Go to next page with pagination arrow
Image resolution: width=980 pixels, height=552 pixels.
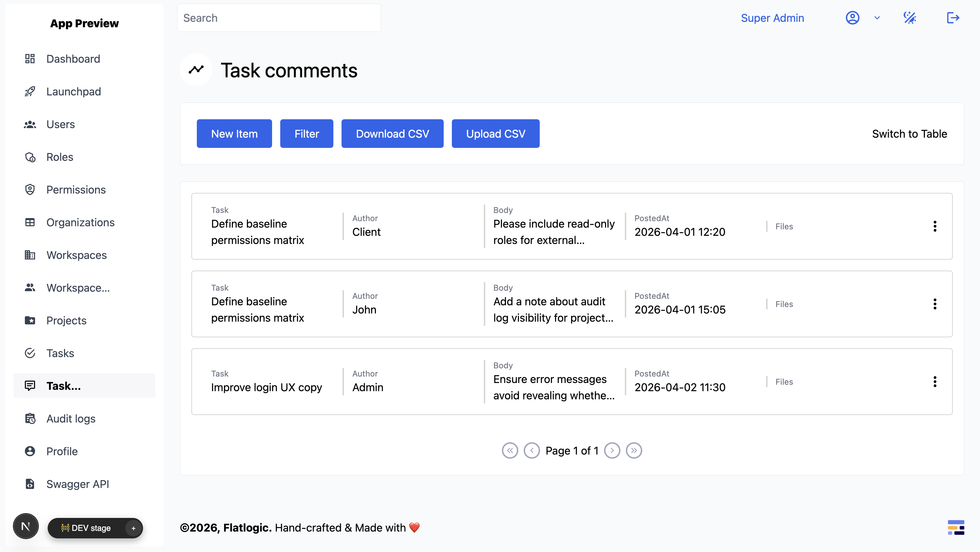(x=612, y=450)
